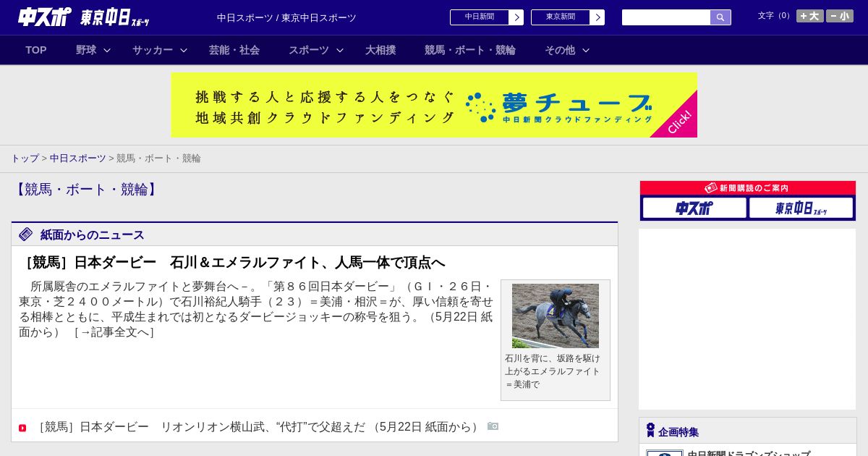Screen dimensions: 868x456
Task: Go to TOP in navigation bar
Action: point(36,50)
